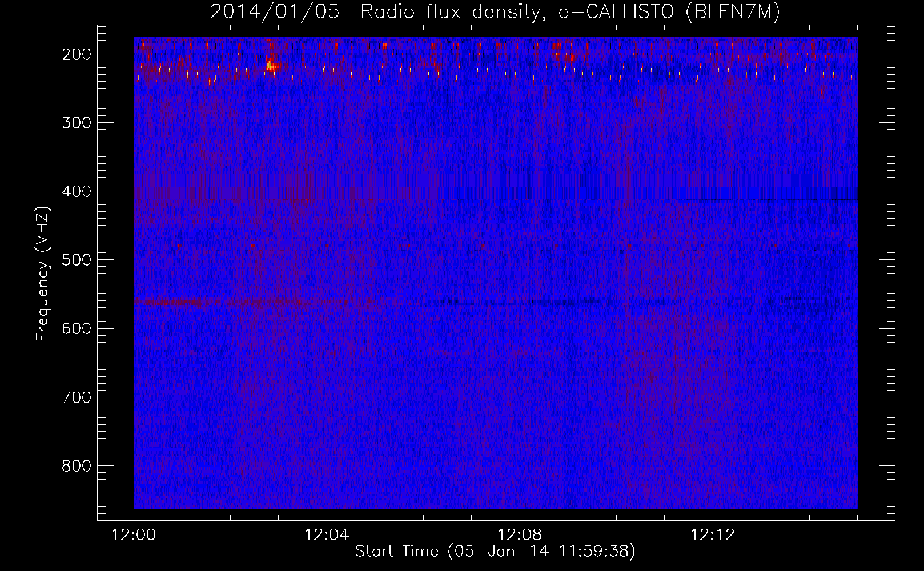Click the 800 frequency tick label
Image resolution: width=924 pixels, height=571 pixels.
(x=76, y=466)
